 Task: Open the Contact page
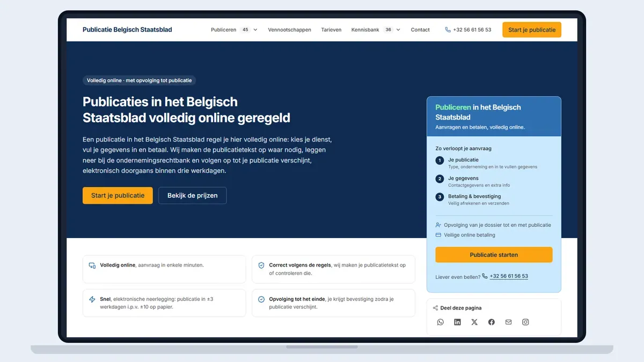420,30
